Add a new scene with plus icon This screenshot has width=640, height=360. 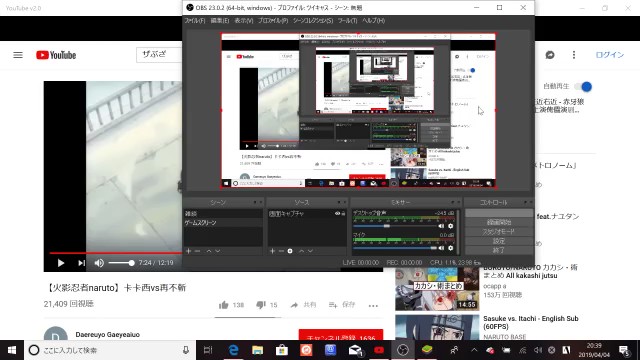click(188, 251)
